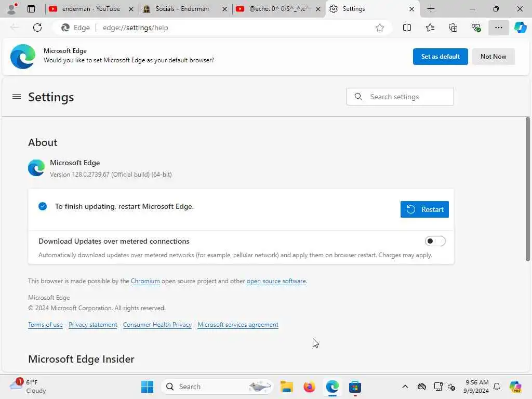Close the enderman - YouTube tab
This screenshot has width=532, height=399.
tap(131, 9)
